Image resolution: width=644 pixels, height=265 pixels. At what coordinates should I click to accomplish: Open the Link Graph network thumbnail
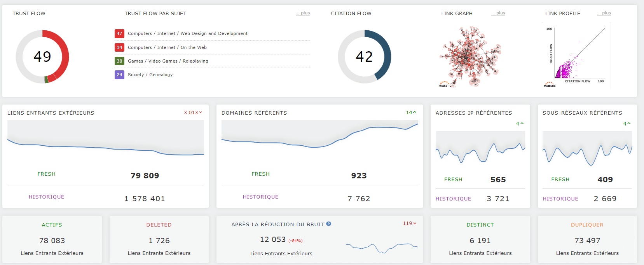pos(470,57)
